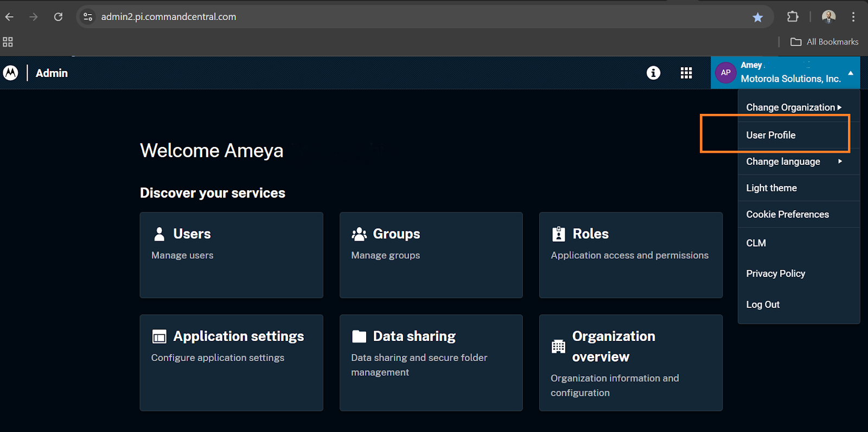Click the AP user avatar circle

coord(726,73)
